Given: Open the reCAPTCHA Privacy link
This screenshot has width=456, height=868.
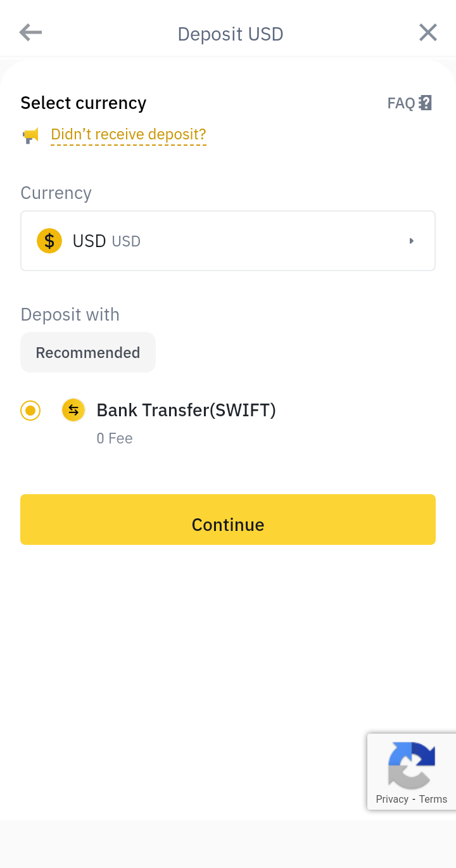Looking at the screenshot, I should (392, 799).
